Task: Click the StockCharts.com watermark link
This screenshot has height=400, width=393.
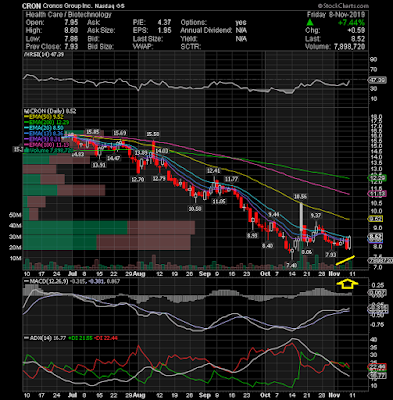Action: click(343, 6)
